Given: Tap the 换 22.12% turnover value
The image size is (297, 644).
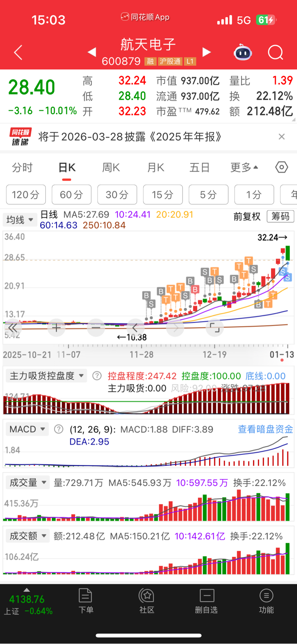Looking at the screenshot, I should pyautogui.click(x=261, y=96).
